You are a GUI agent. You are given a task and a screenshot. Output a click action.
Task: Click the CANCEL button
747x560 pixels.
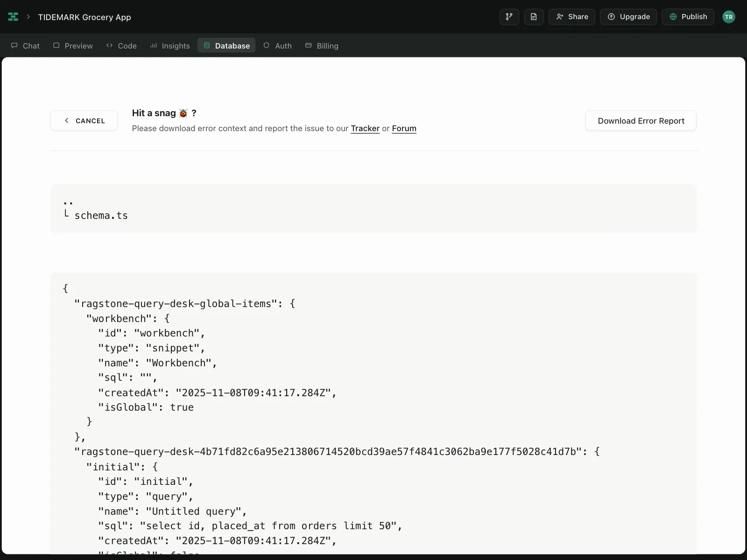(x=84, y=121)
